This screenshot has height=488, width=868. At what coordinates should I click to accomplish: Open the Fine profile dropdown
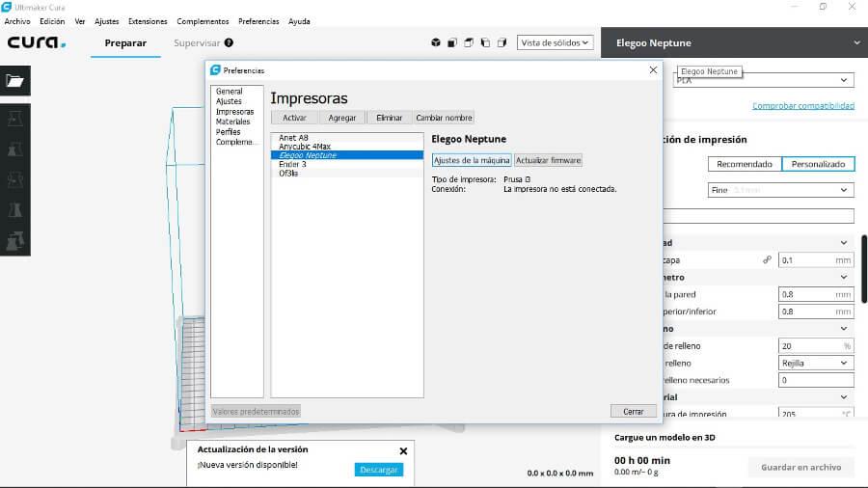click(781, 190)
